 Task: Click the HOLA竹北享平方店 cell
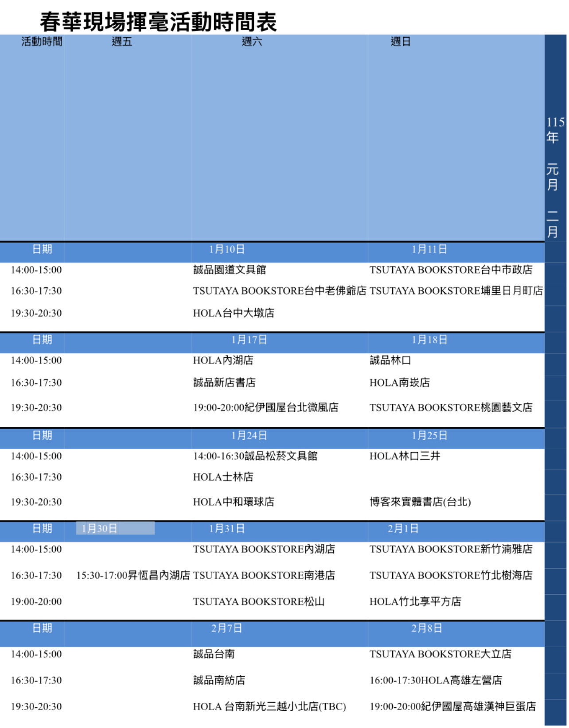pyautogui.click(x=415, y=601)
